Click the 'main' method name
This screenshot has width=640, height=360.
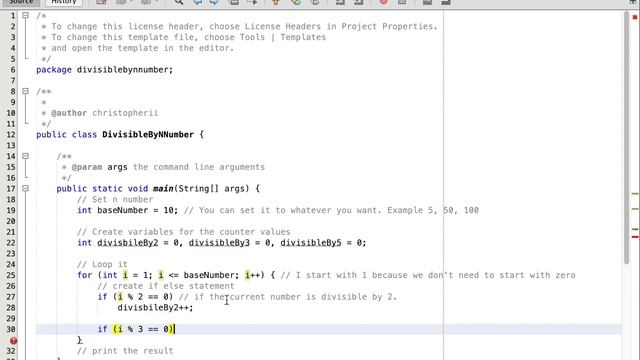click(163, 189)
